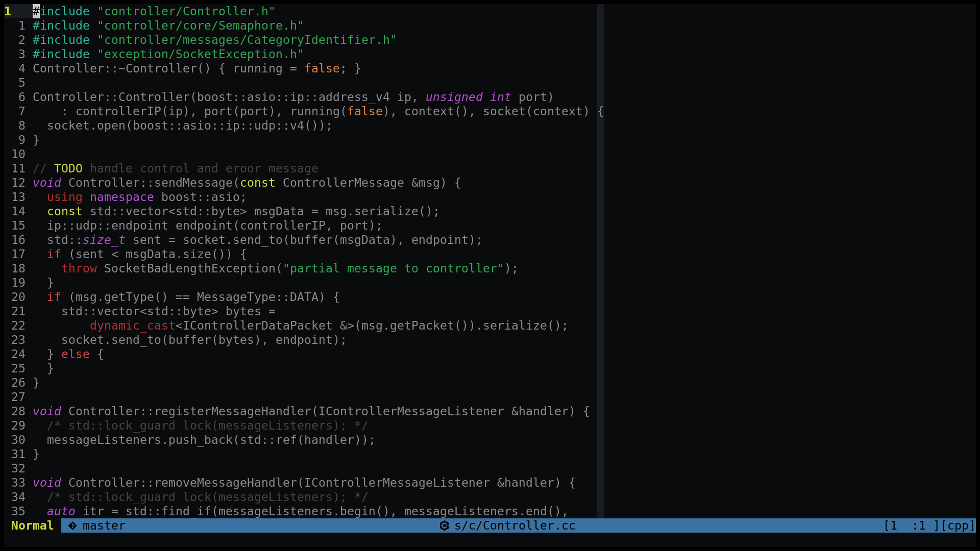Click the SocketException.h include path

(x=200, y=54)
